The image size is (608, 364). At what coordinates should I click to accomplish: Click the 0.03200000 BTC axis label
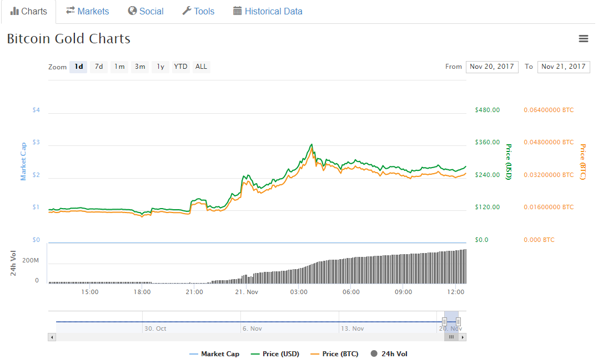pos(549,175)
